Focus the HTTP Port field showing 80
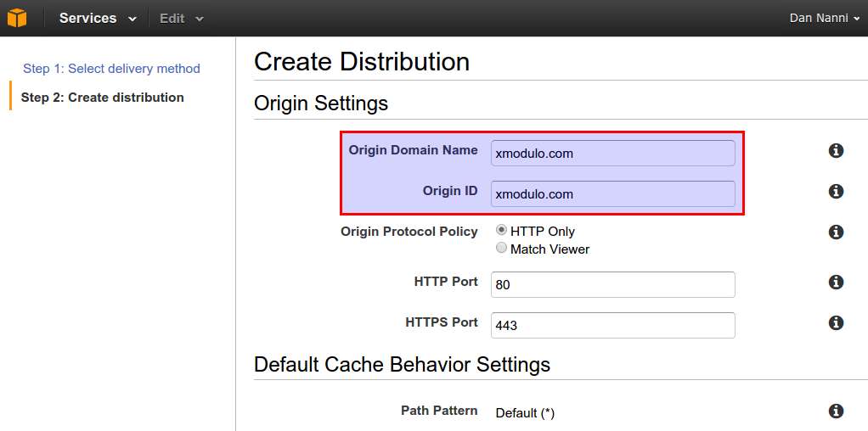Viewport: 868px width, 431px height. [613, 284]
